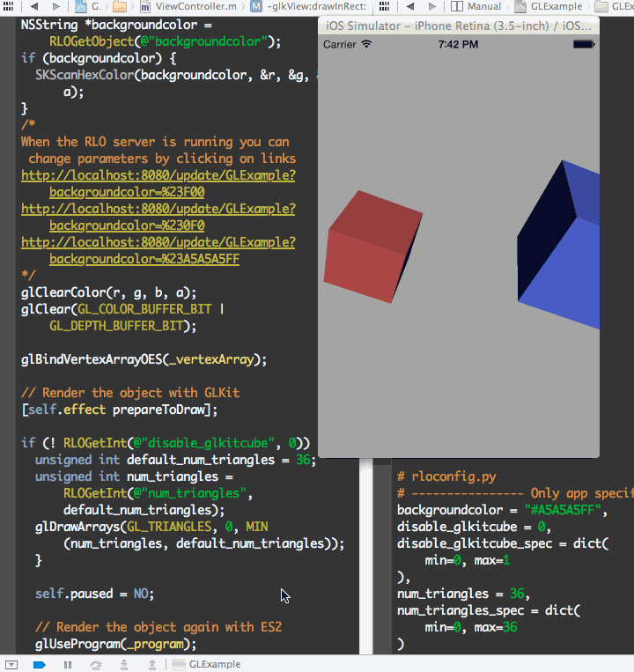Image resolution: width=634 pixels, height=672 pixels.
Task: Toggle breakpoints with the blue breakpoint icon
Action: coord(40,665)
